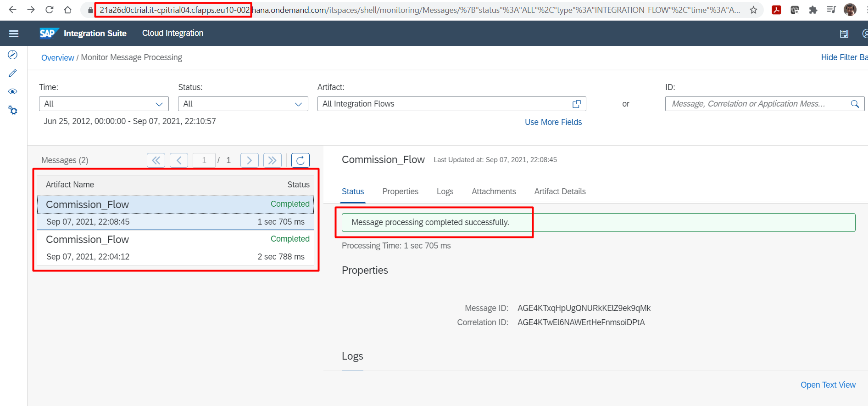Open the Design pencil icon in sidebar

(x=13, y=73)
